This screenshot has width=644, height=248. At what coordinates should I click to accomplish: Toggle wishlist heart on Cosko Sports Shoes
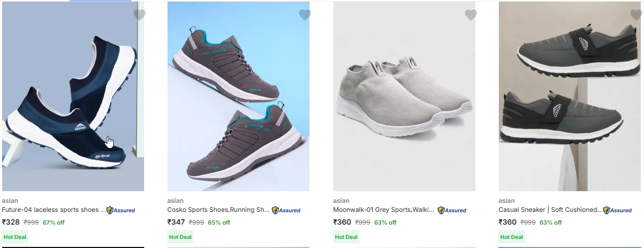305,15
